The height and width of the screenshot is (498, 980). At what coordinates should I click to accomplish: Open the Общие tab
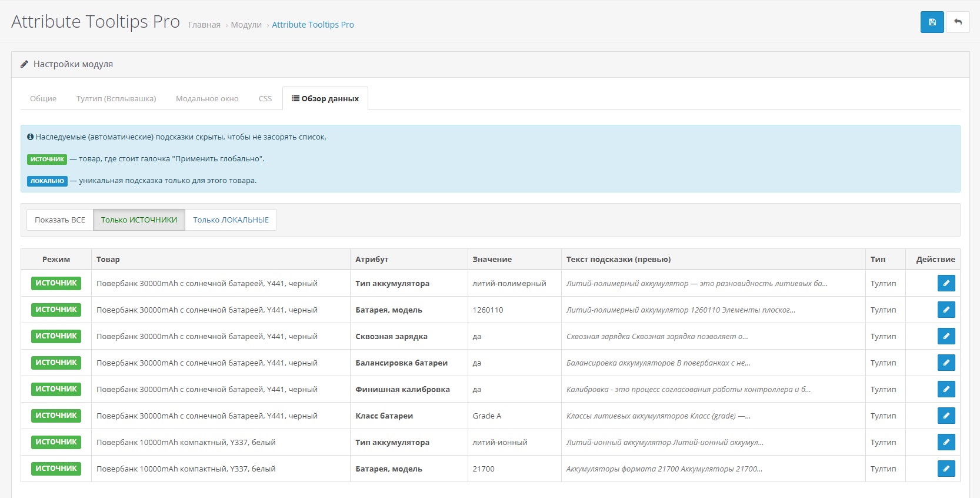click(x=44, y=98)
